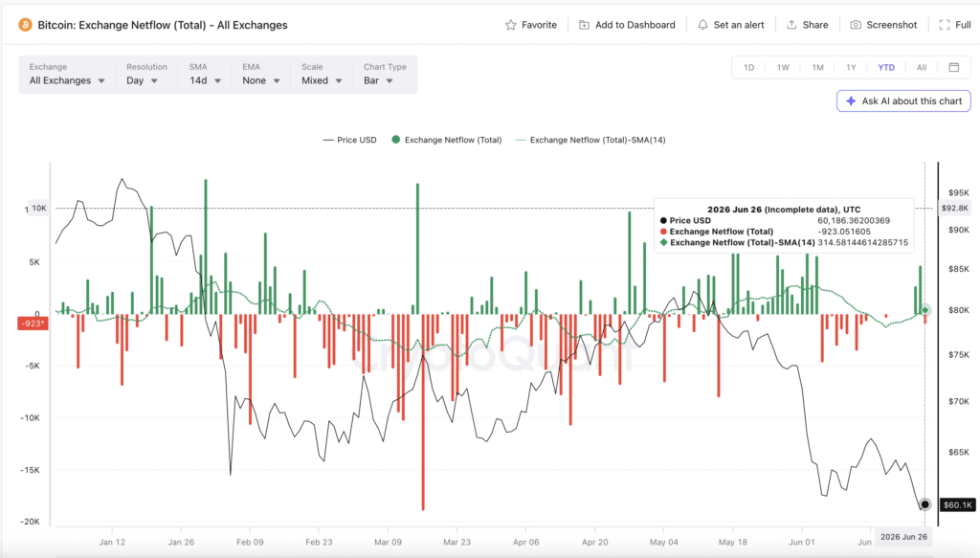Set an alert for this chart
Screen dimensions: 980x558
730,25
